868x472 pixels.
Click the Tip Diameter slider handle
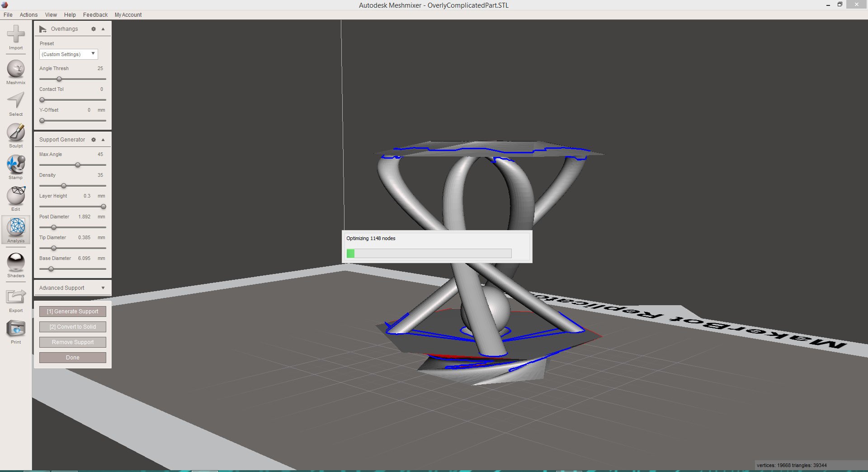pos(54,248)
